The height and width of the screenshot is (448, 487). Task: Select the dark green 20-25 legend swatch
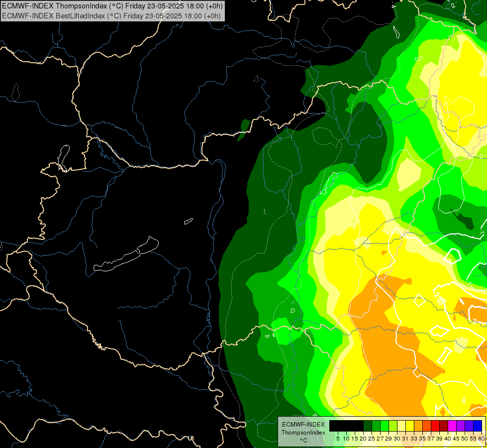pyautogui.click(x=368, y=426)
